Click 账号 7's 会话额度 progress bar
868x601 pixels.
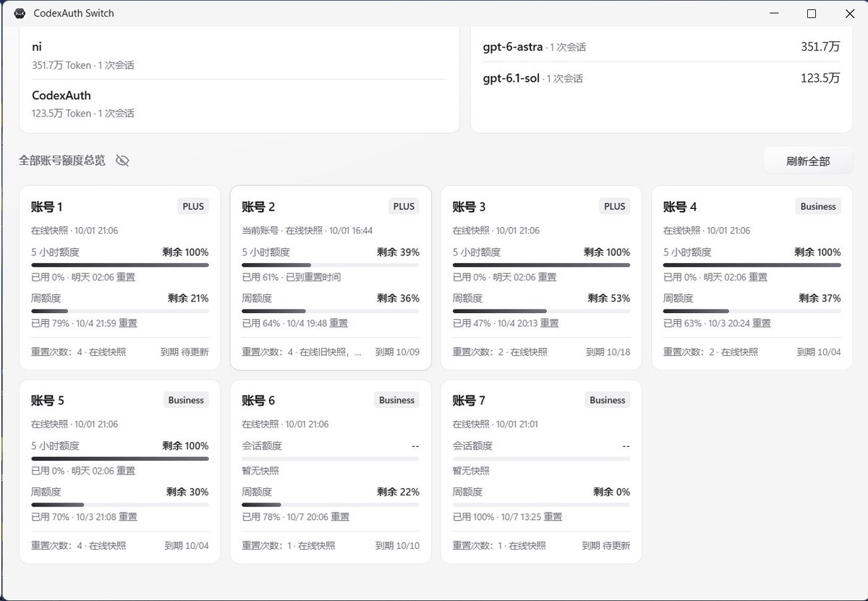[541, 459]
